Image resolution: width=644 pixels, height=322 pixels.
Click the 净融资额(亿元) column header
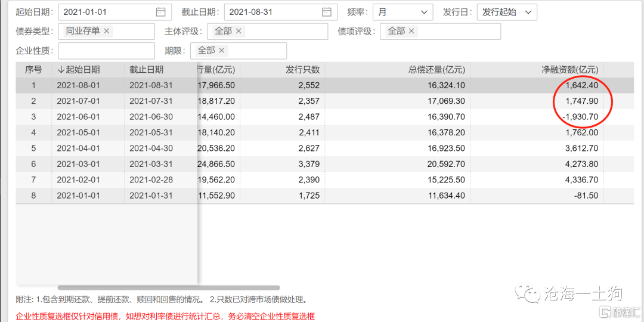569,70
